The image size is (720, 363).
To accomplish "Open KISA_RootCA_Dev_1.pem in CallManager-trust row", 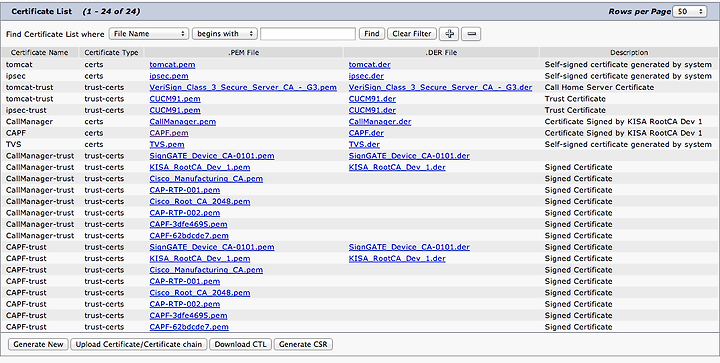I will (200, 168).
